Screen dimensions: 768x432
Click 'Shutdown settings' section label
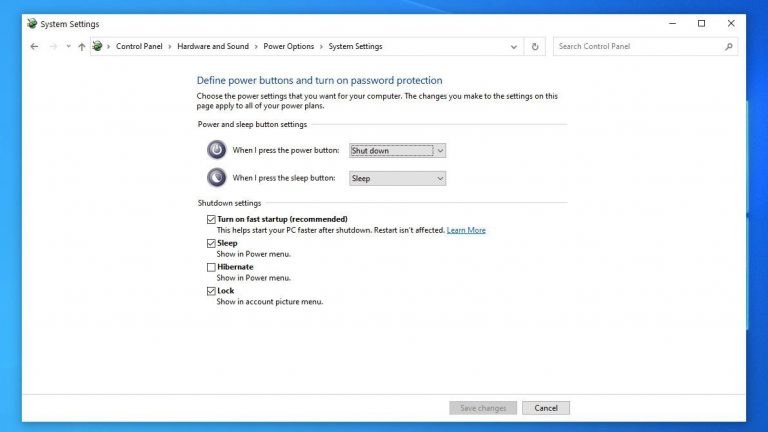229,203
